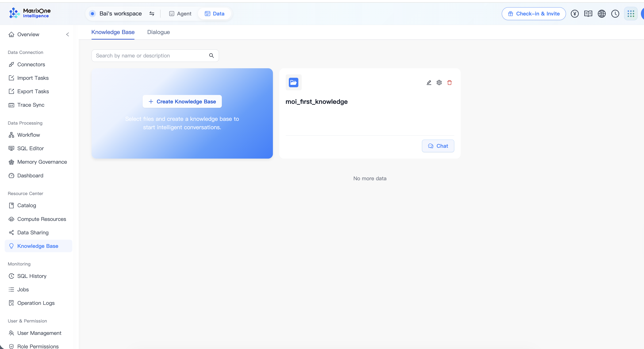Screen dimensions: 644x349
Task: Go to Overview in the sidebar
Action: [x=28, y=34]
